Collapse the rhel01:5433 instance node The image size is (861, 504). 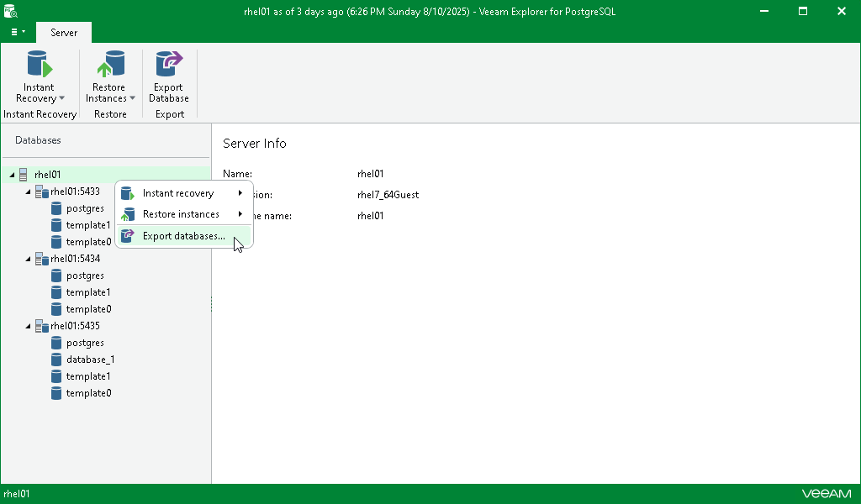click(x=28, y=192)
